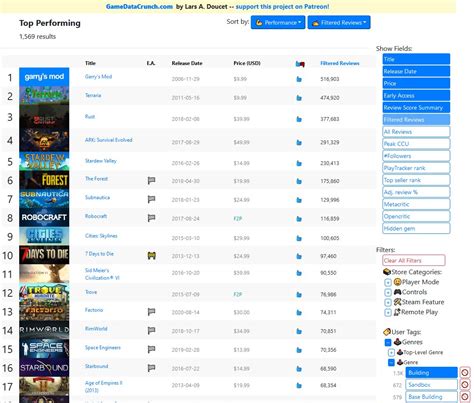Click Terraria thumbs-up review icon
474x403 pixels.
click(299, 98)
